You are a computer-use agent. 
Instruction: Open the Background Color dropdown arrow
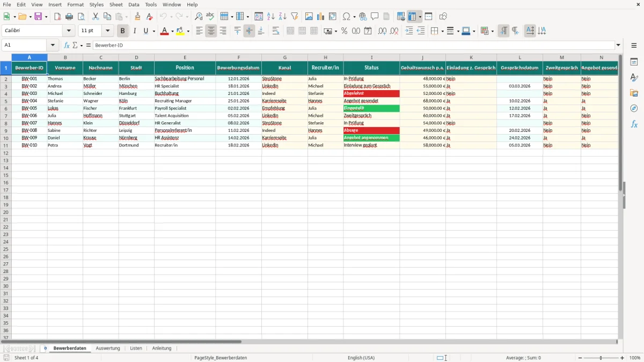(188, 31)
